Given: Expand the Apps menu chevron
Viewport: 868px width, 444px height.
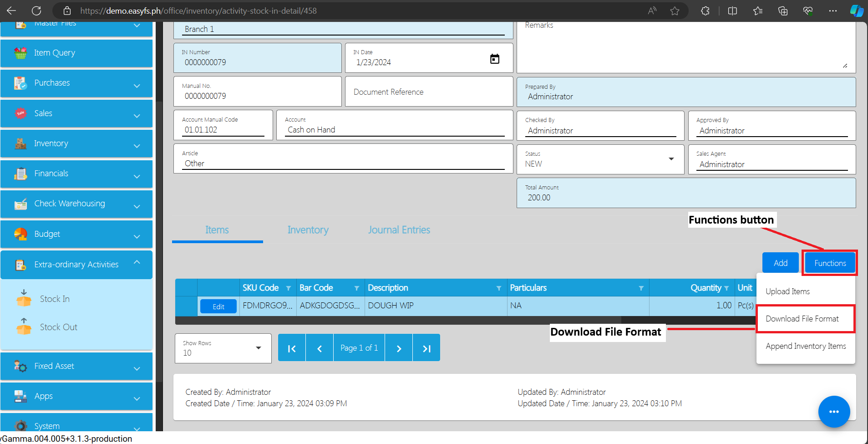Looking at the screenshot, I should tap(137, 398).
